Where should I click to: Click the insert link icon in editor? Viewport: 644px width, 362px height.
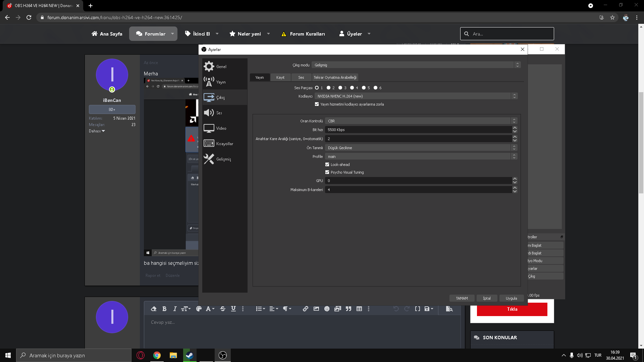pyautogui.click(x=305, y=309)
